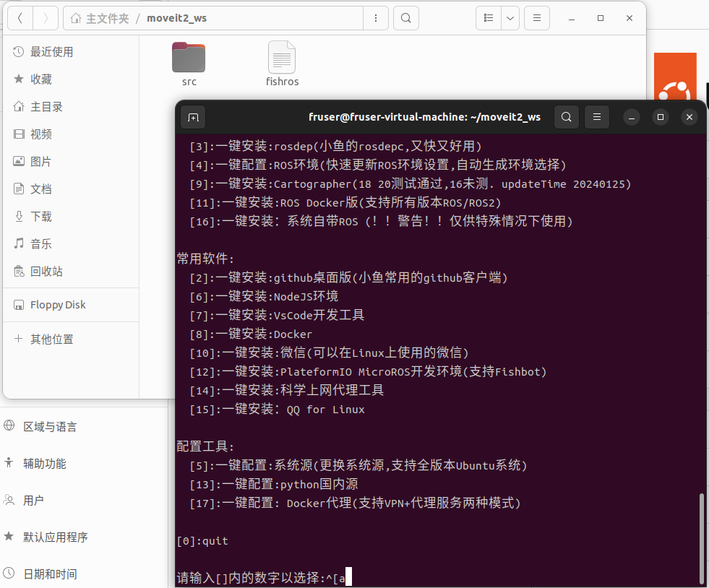Open Downloads (下载) folder in sidebar
This screenshot has height=588, width=709.
click(x=71, y=217)
